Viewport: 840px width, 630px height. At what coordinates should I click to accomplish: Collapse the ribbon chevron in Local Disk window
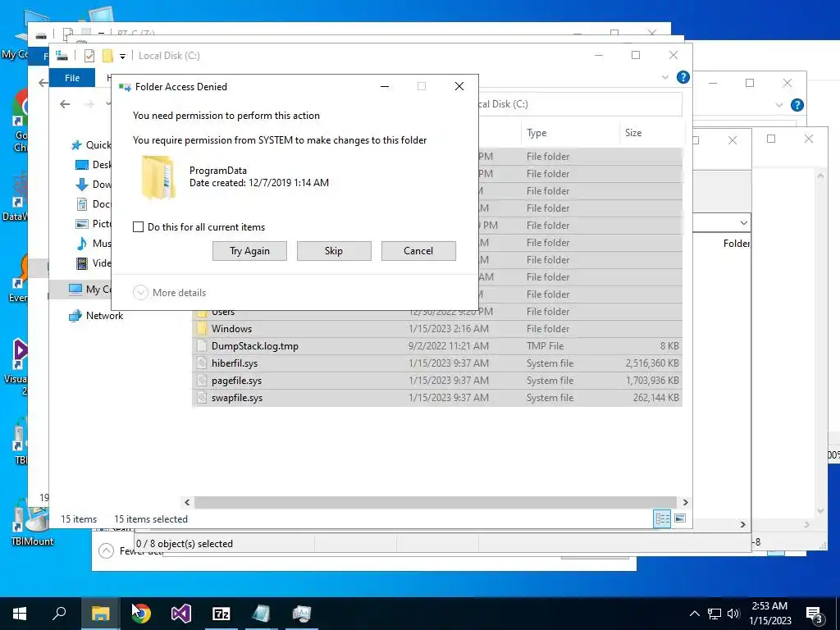(665, 77)
